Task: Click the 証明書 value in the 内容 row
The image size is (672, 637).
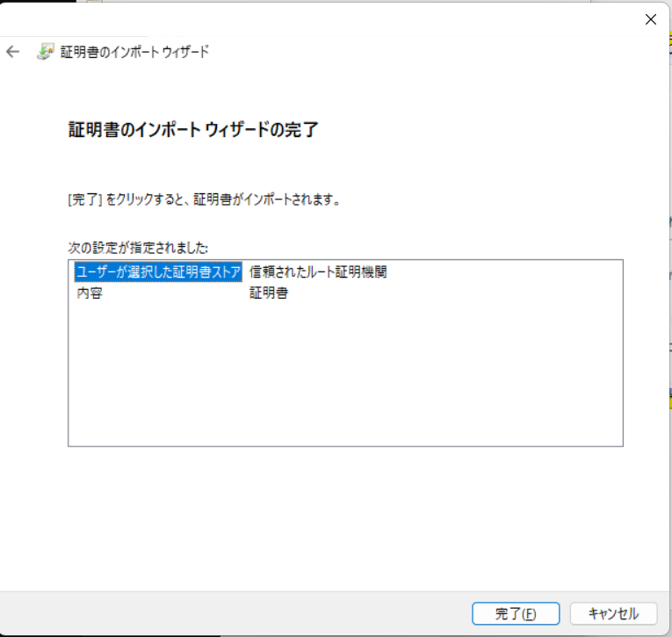Action: pyautogui.click(x=269, y=293)
